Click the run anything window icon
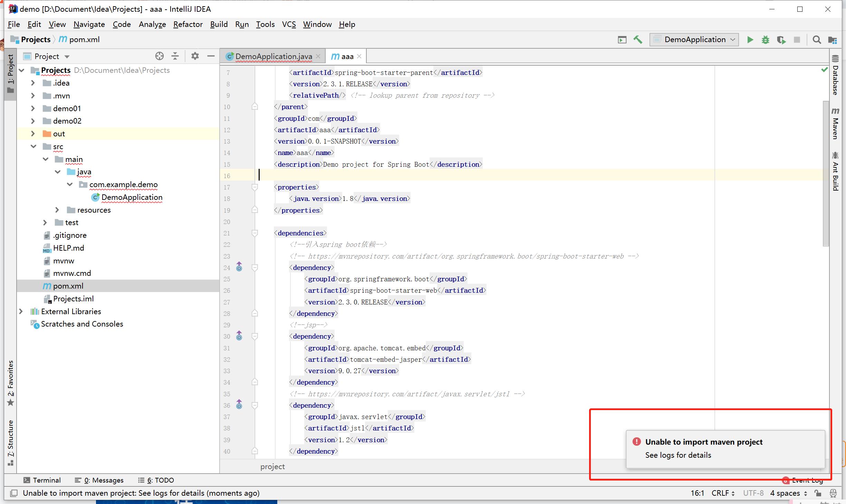This screenshot has width=846, height=504. [x=622, y=40]
